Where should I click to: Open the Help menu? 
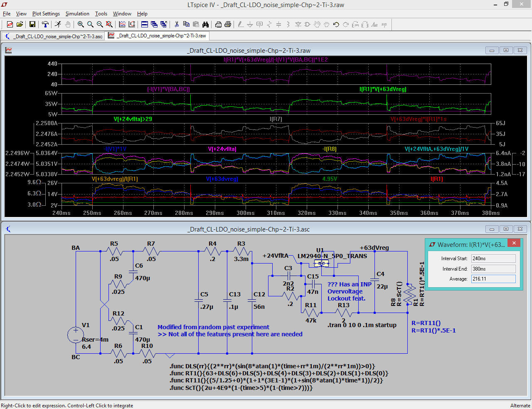(x=142, y=14)
